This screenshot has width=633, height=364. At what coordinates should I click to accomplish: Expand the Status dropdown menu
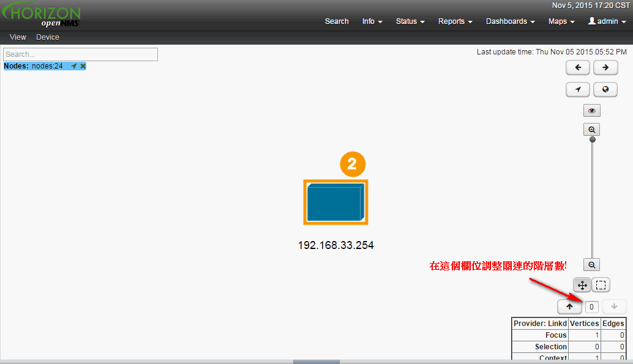[x=410, y=21]
